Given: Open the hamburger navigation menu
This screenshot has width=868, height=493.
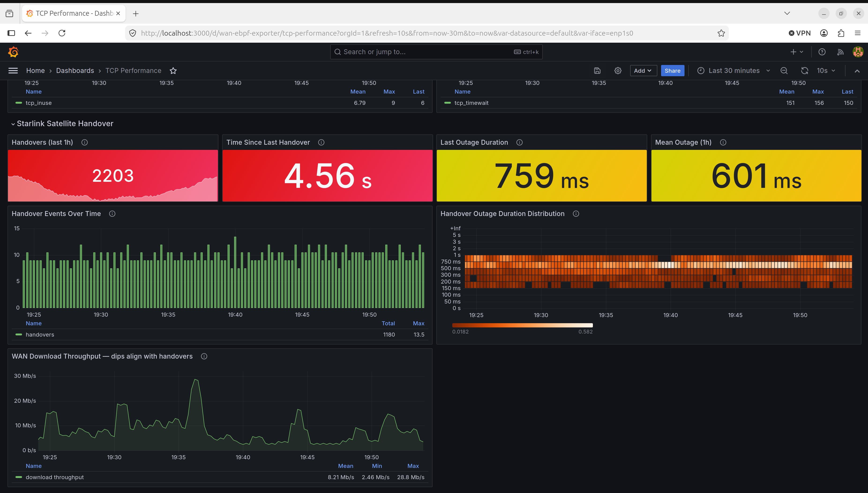Looking at the screenshot, I should click(x=13, y=70).
